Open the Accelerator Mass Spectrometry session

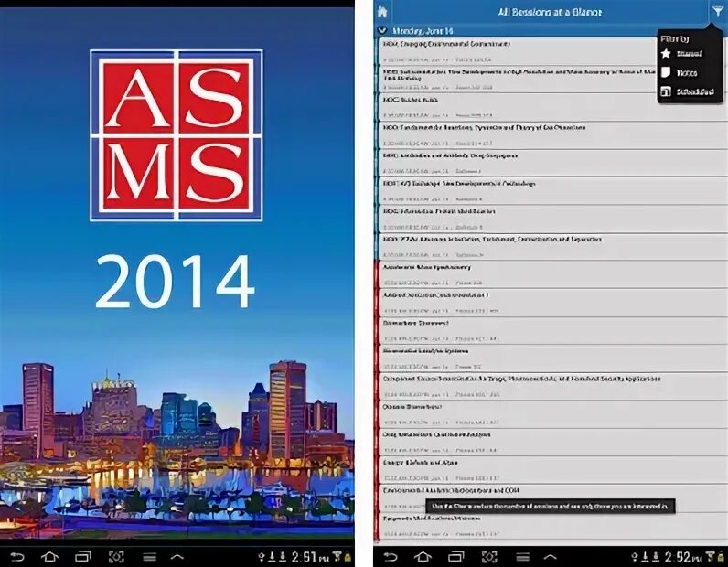tap(552, 274)
